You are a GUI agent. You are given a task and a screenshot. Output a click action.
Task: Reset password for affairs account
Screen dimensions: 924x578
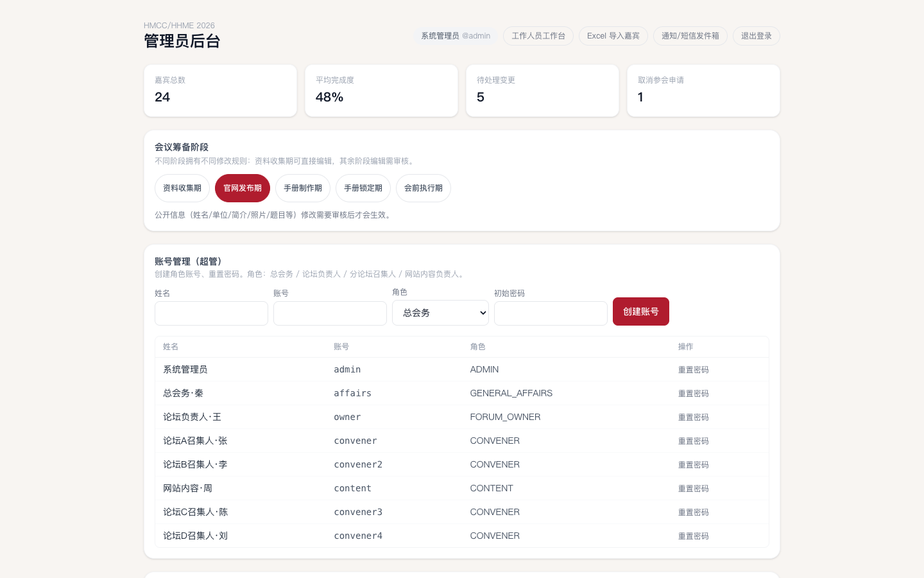coord(693,394)
